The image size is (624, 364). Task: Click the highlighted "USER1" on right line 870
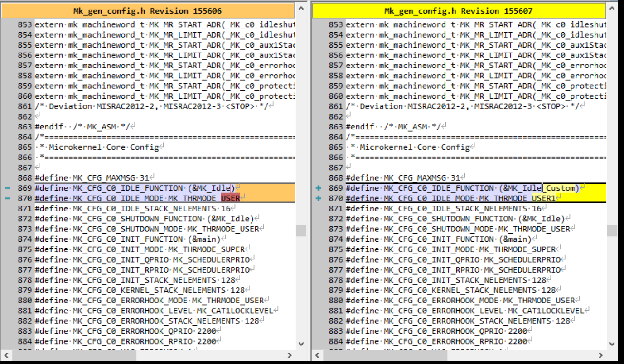(544, 198)
